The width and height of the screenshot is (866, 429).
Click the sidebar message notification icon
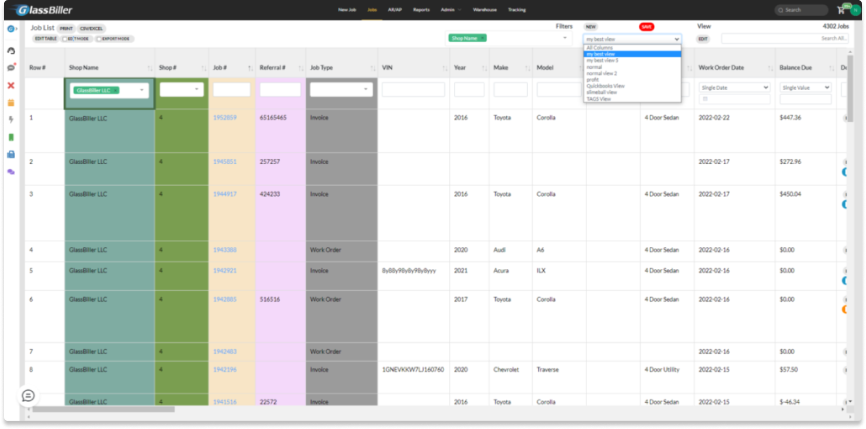pyautogui.click(x=11, y=67)
